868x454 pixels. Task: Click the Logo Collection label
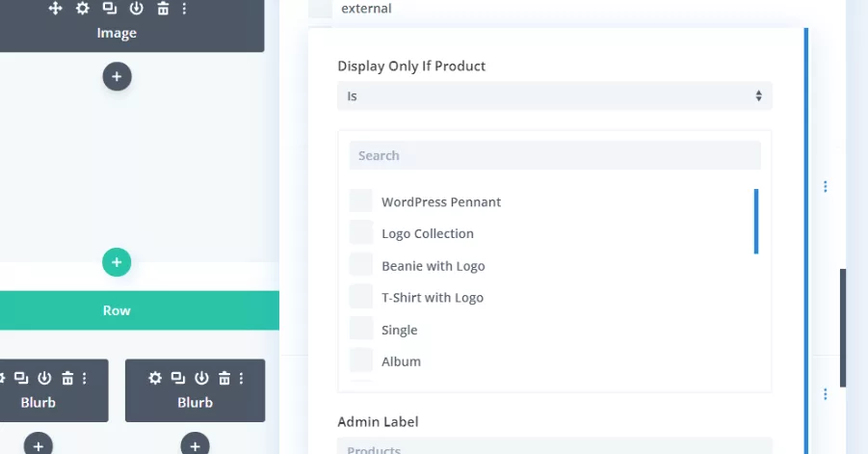point(428,233)
